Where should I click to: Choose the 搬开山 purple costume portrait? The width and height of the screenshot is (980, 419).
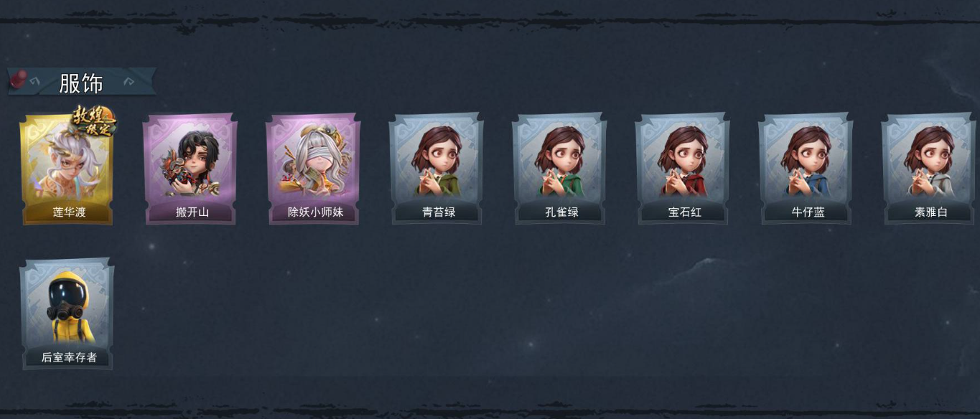tap(190, 169)
